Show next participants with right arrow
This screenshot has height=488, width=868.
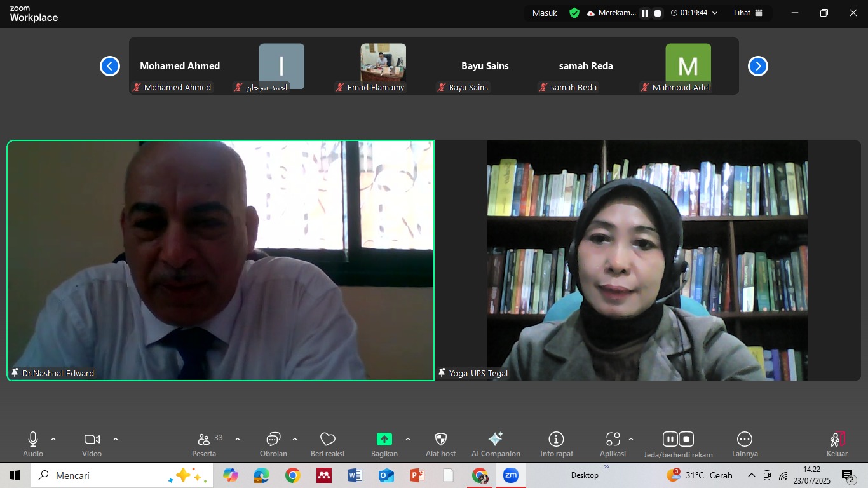click(757, 66)
